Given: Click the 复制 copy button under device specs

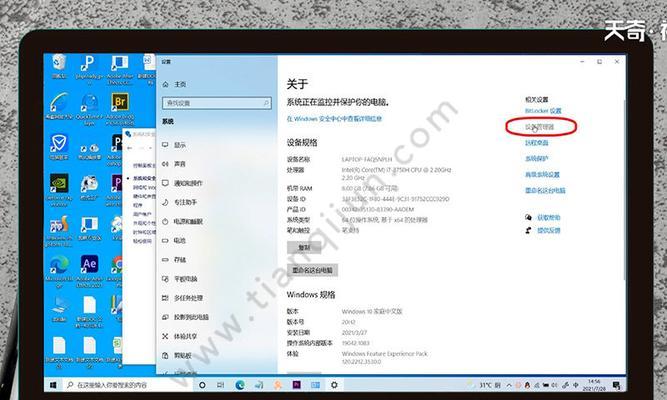Looking at the screenshot, I should 304,247.
